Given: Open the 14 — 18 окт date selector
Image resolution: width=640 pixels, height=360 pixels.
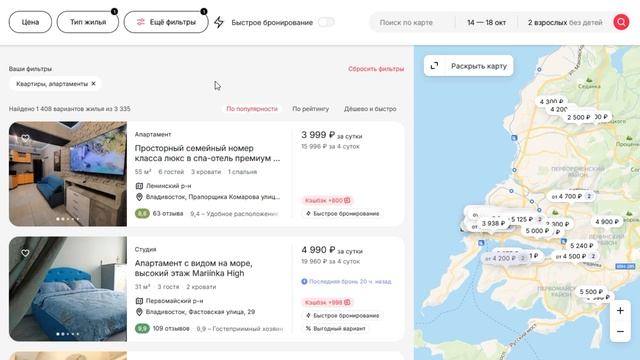Looking at the screenshot, I should tap(486, 22).
